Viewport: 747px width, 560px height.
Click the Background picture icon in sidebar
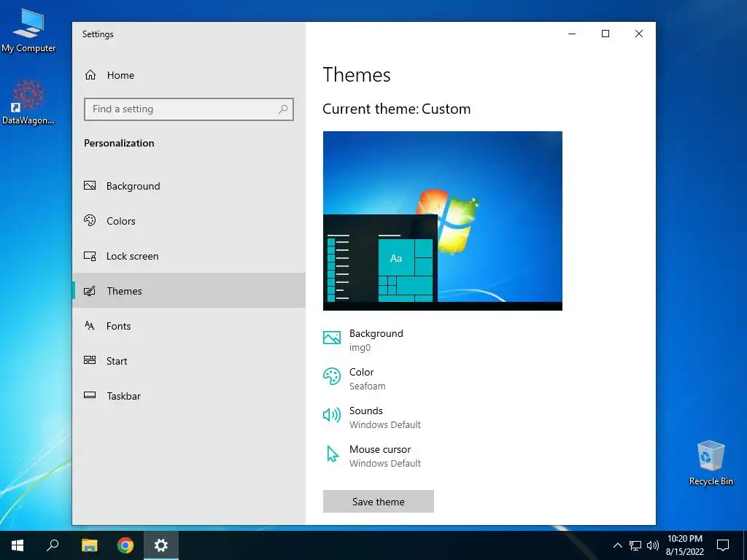coord(90,186)
